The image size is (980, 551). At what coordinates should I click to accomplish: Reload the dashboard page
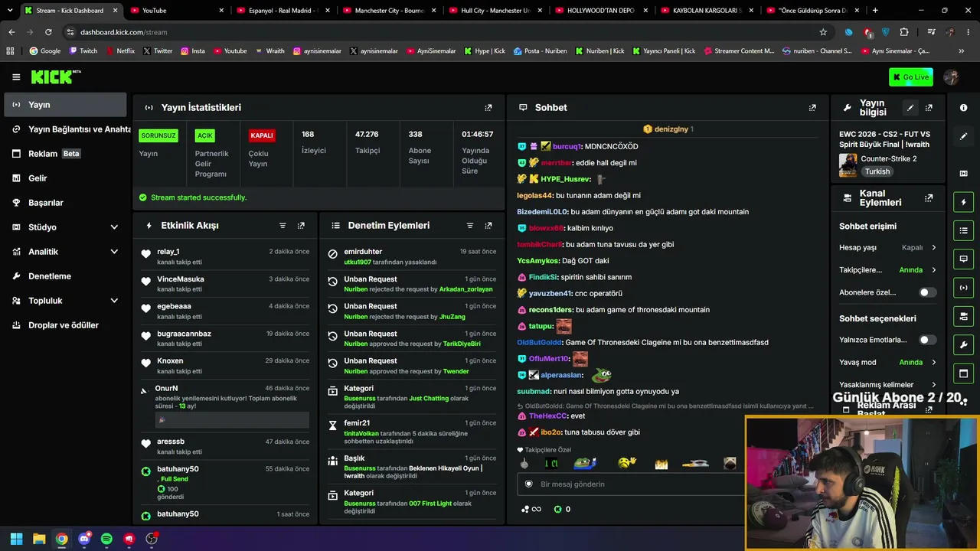[48, 32]
